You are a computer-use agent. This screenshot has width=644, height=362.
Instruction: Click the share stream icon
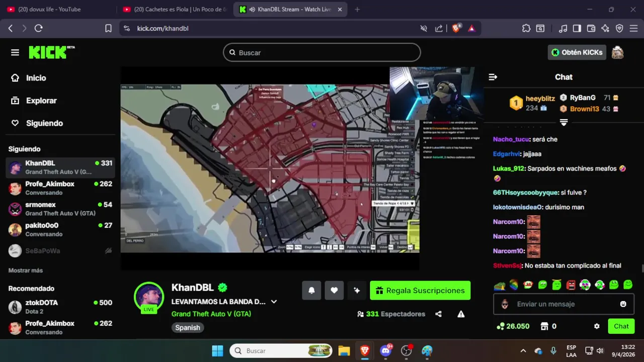click(438, 314)
